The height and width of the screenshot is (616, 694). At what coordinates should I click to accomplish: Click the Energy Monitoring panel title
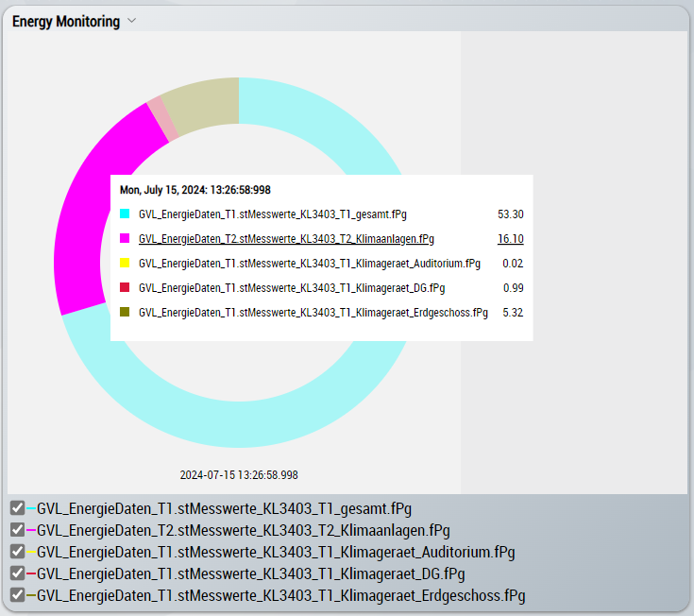point(65,22)
